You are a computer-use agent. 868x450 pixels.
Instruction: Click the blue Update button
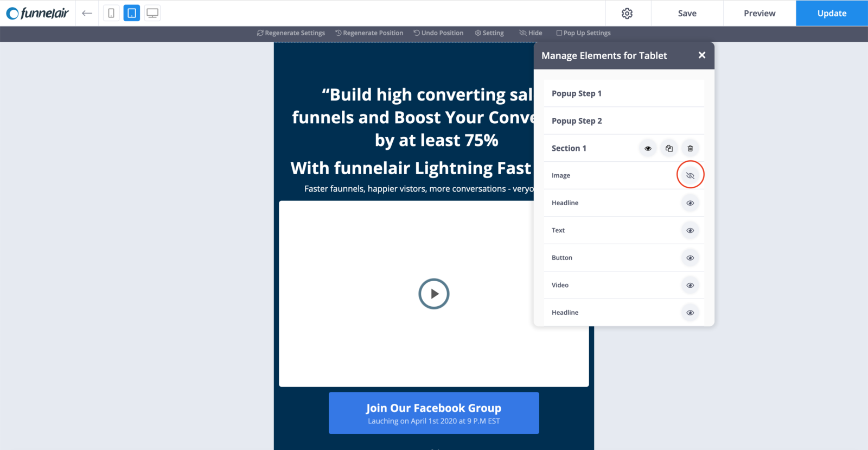tap(832, 13)
